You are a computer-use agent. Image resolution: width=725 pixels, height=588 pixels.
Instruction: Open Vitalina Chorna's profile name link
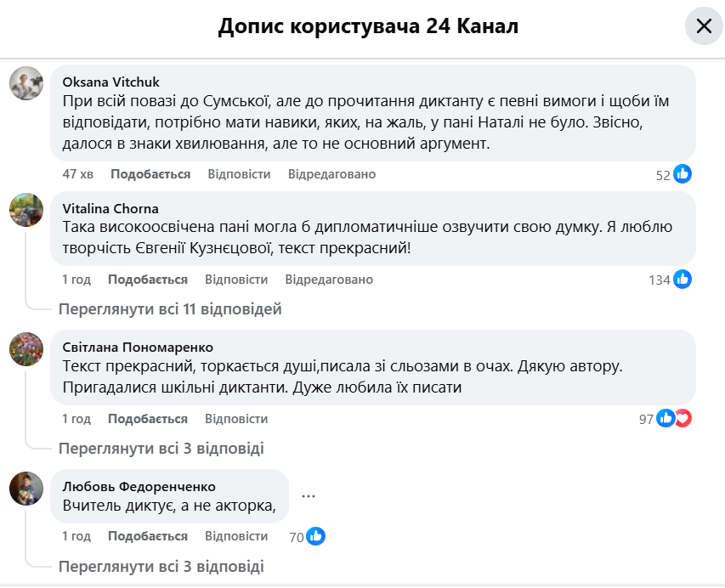[110, 208]
